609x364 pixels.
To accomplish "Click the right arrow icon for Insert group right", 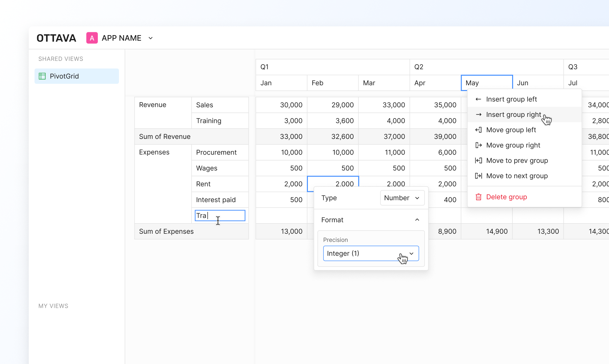I will point(478,115).
